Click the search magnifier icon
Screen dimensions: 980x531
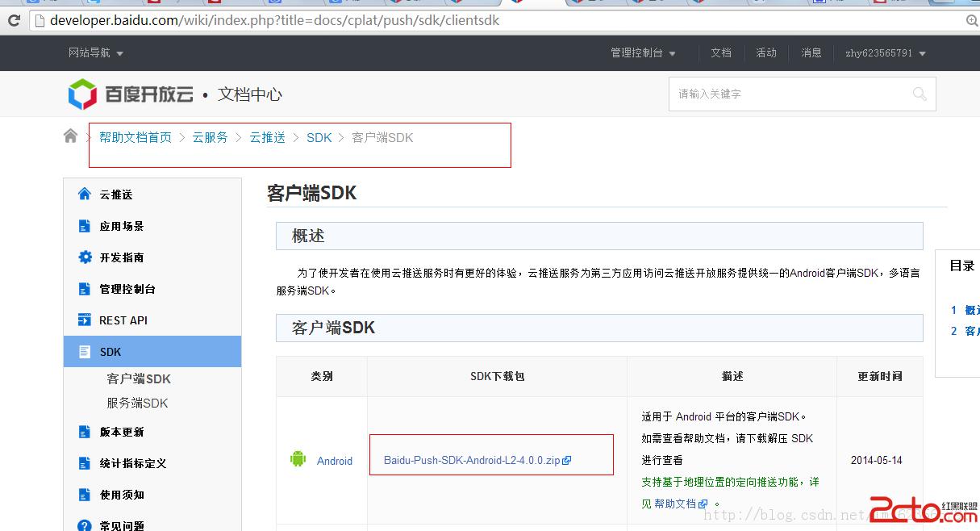[920, 94]
